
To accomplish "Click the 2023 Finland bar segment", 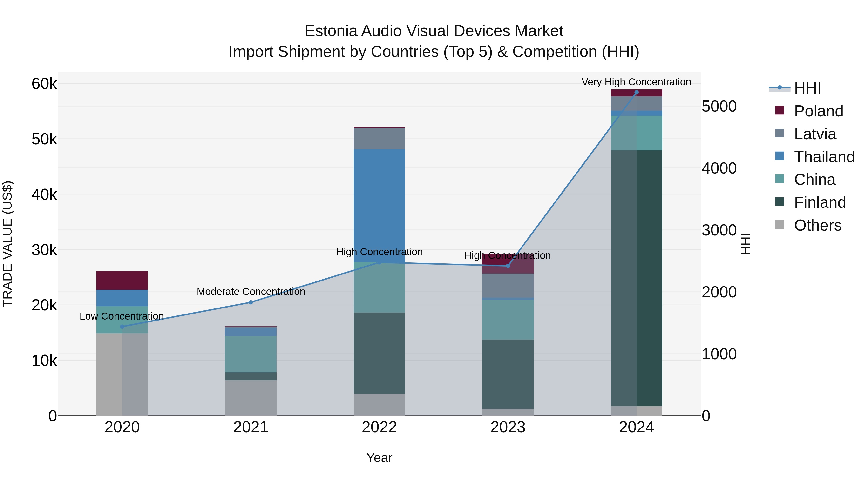I will [508, 374].
